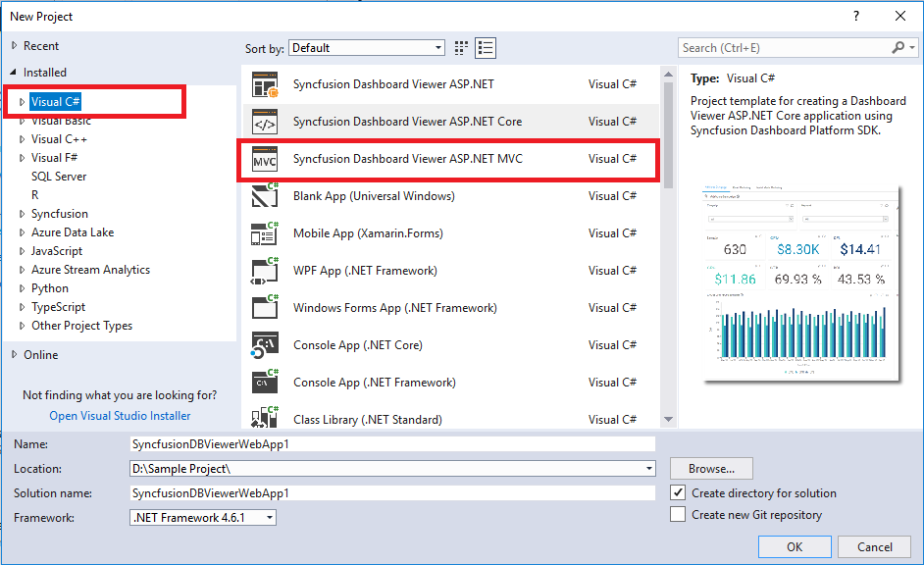
Task: Enable Create new Git repository checkbox
Action: (x=678, y=514)
